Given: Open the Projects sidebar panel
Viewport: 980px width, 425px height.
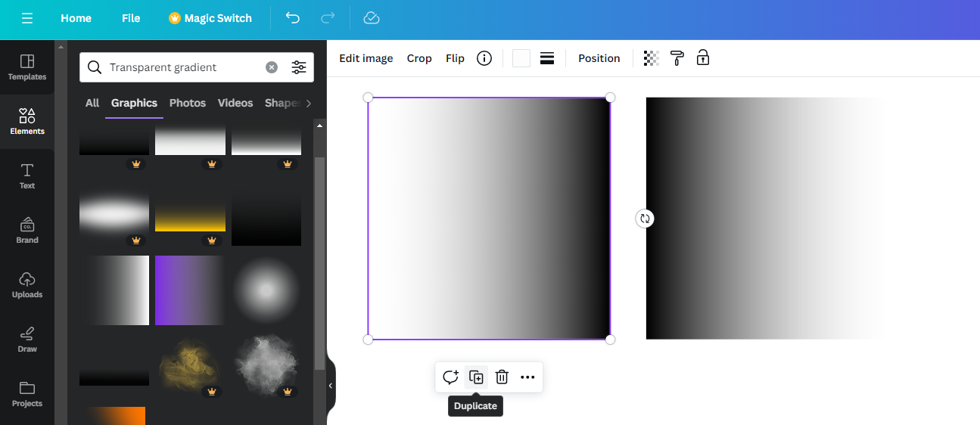Looking at the screenshot, I should [27, 394].
